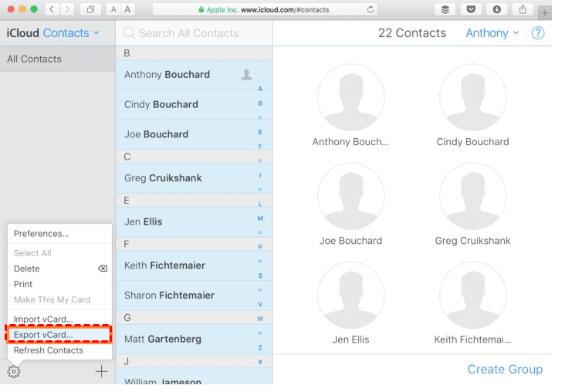
Task: Choose Import vCard... in the menu
Action: [59, 319]
